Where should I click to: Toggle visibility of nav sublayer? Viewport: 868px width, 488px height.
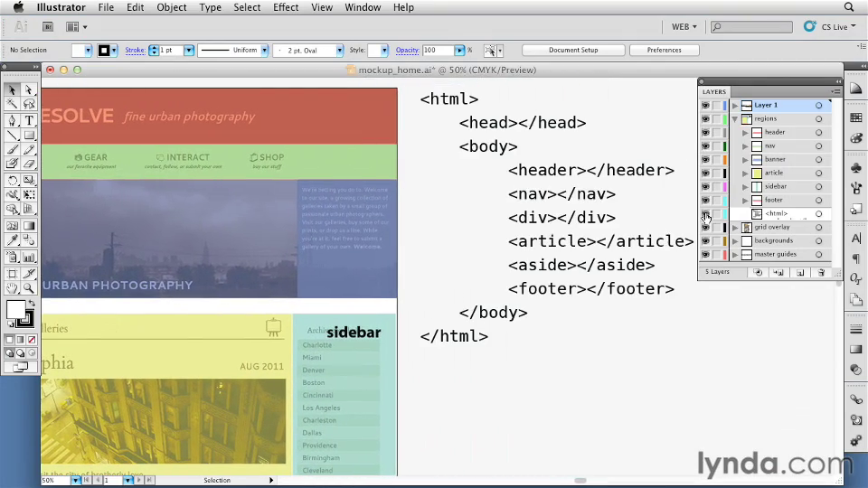pyautogui.click(x=705, y=146)
